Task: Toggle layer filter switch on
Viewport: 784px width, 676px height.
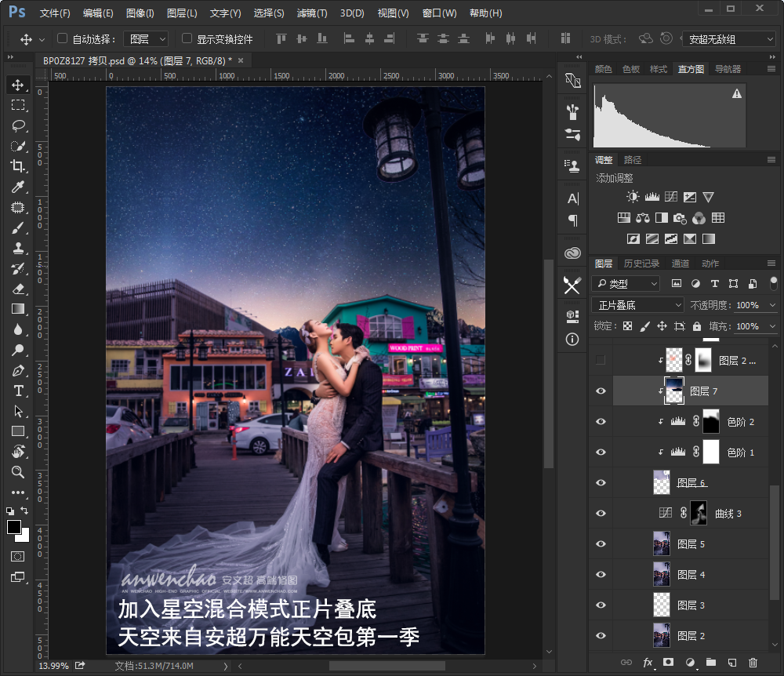Action: coord(774,283)
